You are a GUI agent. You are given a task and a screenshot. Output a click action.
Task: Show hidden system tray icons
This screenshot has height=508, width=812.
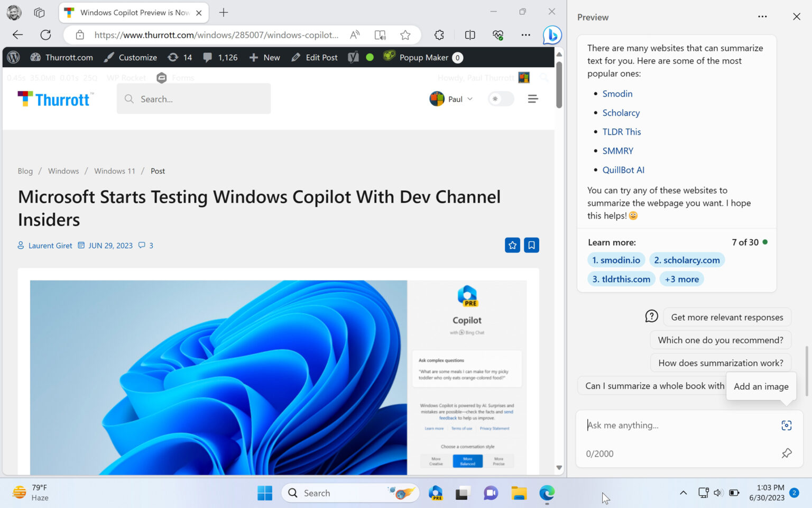coord(683,493)
